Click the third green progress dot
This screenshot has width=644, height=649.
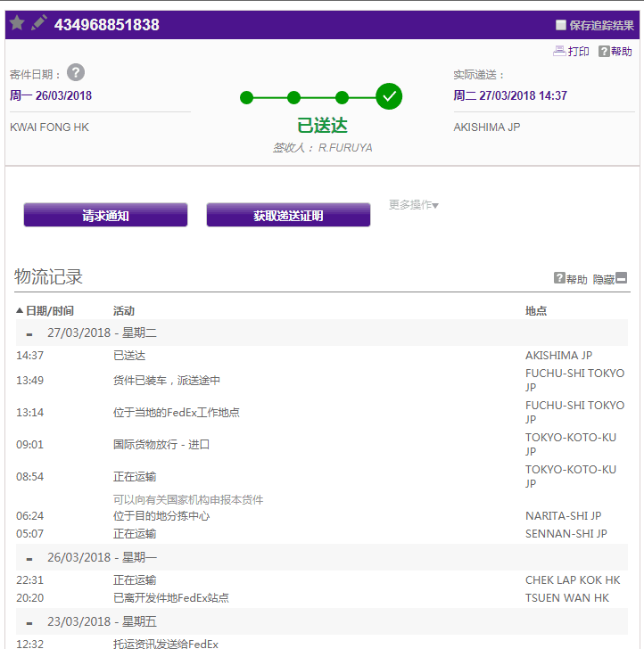click(342, 98)
